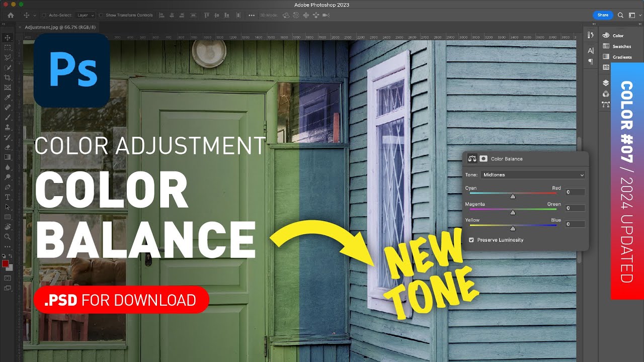Click the Cyan-Red value field
This screenshot has width=644, height=362.
pos(575,192)
